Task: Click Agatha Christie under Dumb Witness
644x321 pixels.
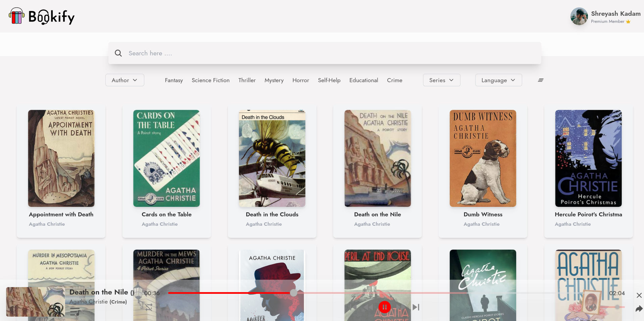Action: [482, 224]
